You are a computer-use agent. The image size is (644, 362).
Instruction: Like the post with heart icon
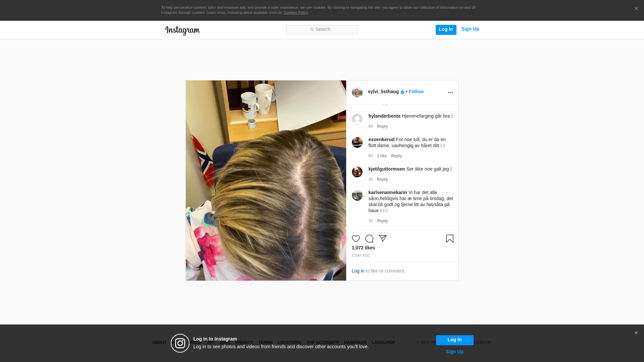356,239
